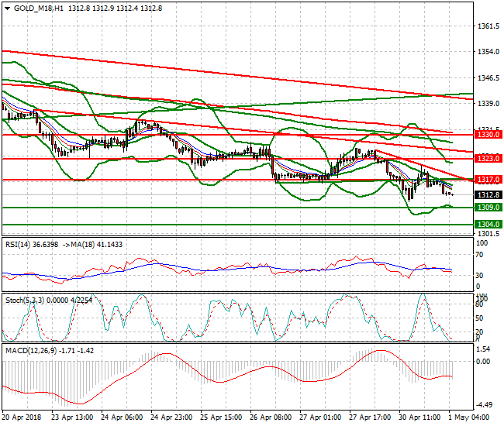
Task: Click the 23 Apr 13:00 time label
Action: 72,417
